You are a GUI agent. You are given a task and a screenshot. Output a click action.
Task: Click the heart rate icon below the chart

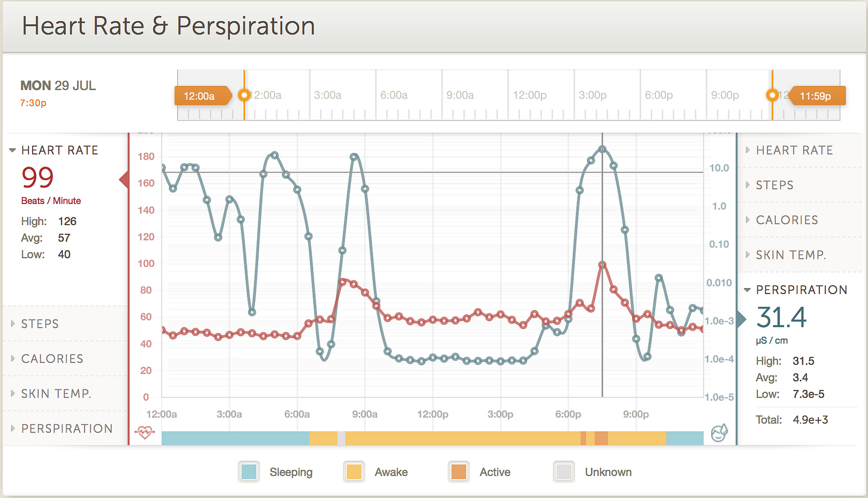(x=145, y=432)
